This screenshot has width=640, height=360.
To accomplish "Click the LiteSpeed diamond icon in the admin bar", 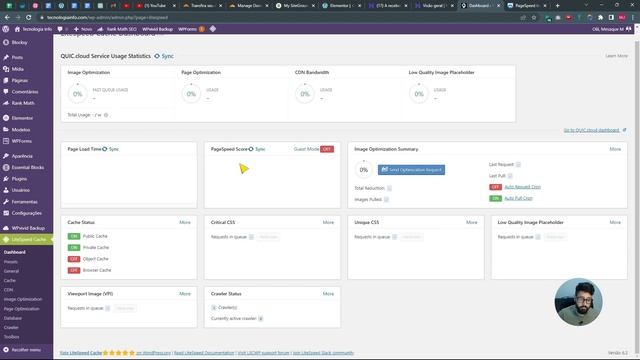I will [213, 29].
